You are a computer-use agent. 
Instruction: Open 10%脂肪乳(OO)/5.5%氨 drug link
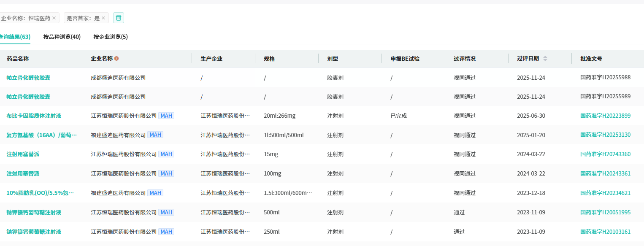[x=40, y=193]
